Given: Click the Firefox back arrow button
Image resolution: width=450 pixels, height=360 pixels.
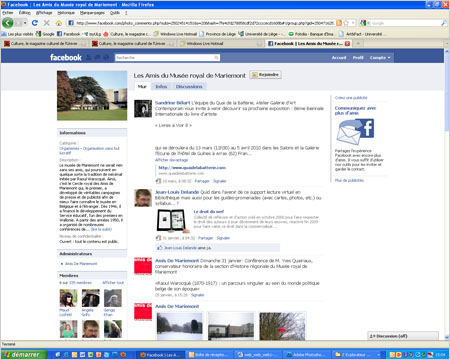Looking at the screenshot, I should (8, 23).
